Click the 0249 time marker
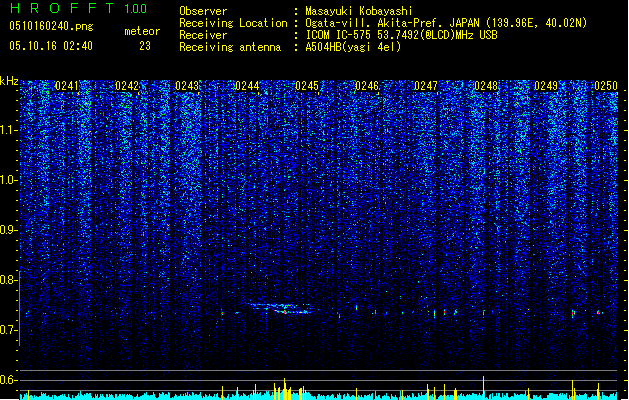 coord(546,85)
